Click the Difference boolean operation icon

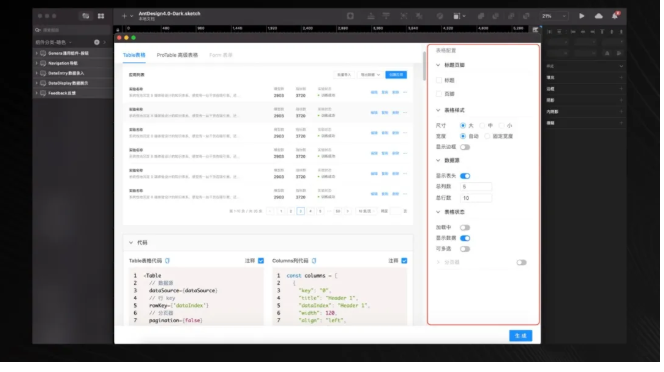tap(526, 16)
